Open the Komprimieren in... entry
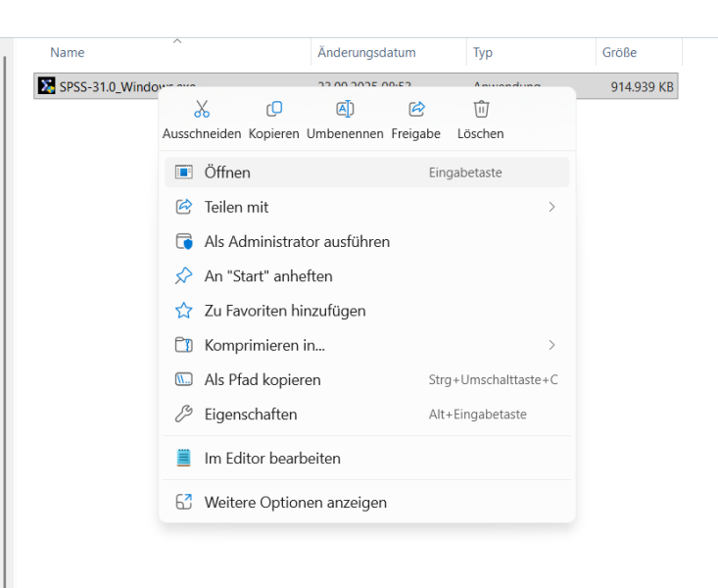This screenshot has width=718, height=588. [x=366, y=345]
